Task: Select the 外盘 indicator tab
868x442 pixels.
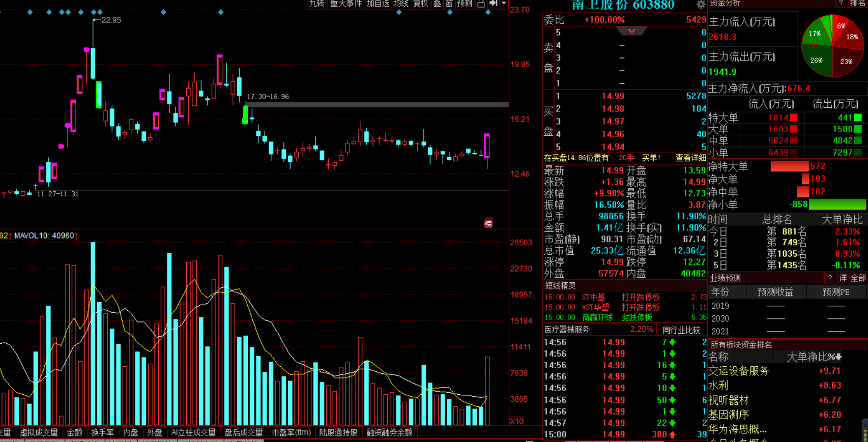Action: [154, 432]
